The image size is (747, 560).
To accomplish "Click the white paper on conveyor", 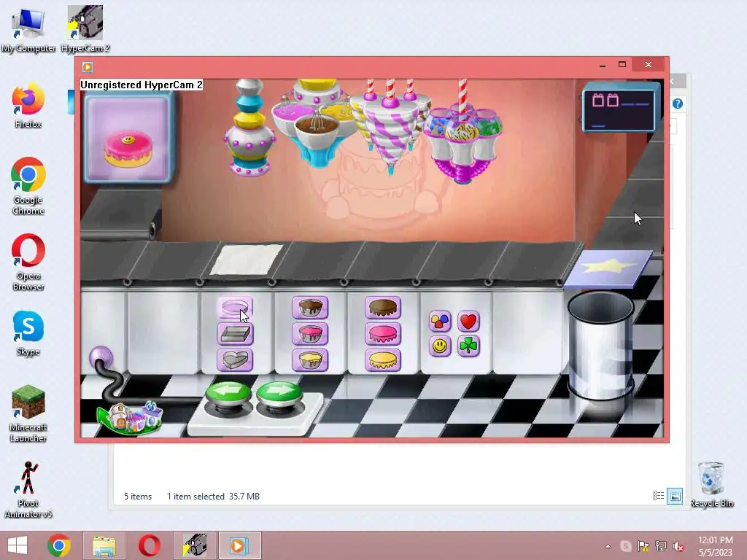I will [247, 260].
